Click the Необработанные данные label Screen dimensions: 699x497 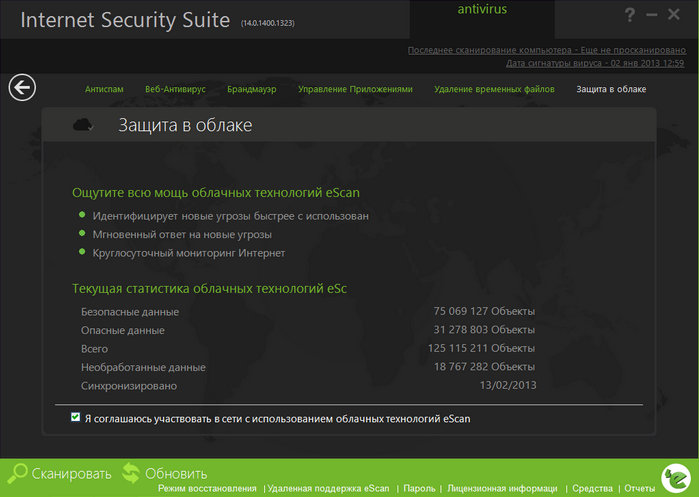point(143,367)
